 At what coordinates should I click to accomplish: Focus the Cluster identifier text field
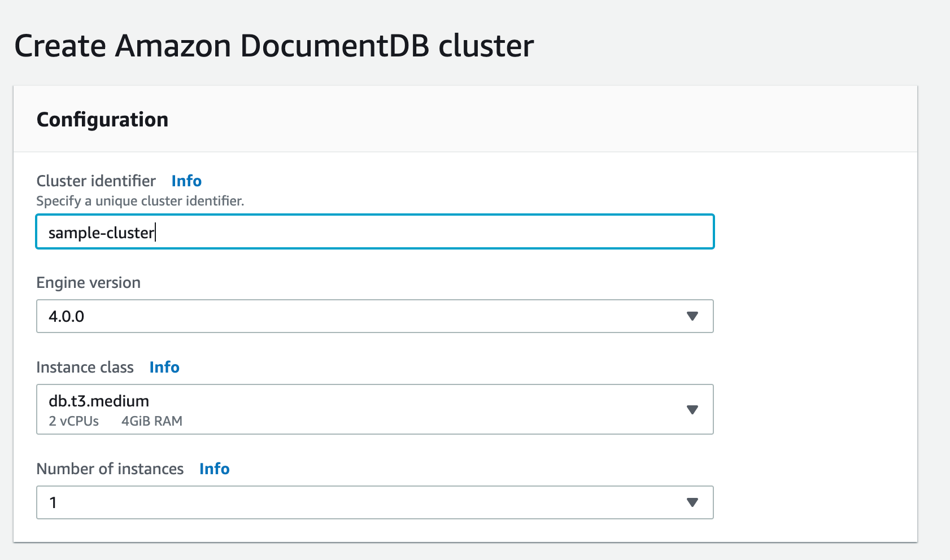click(375, 231)
